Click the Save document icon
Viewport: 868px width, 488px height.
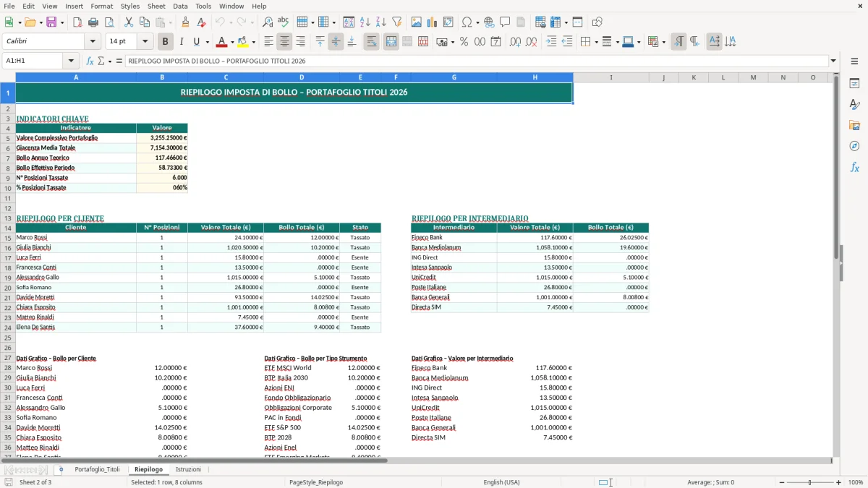pos(51,22)
